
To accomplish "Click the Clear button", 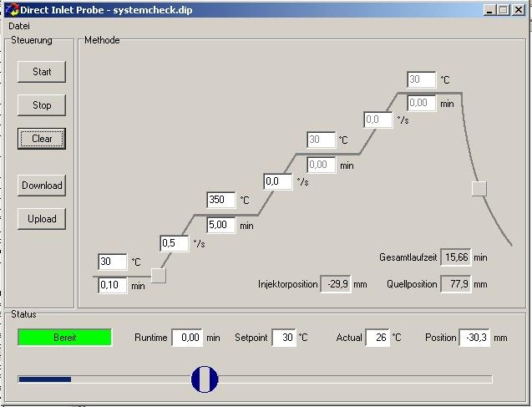I will click(x=42, y=139).
